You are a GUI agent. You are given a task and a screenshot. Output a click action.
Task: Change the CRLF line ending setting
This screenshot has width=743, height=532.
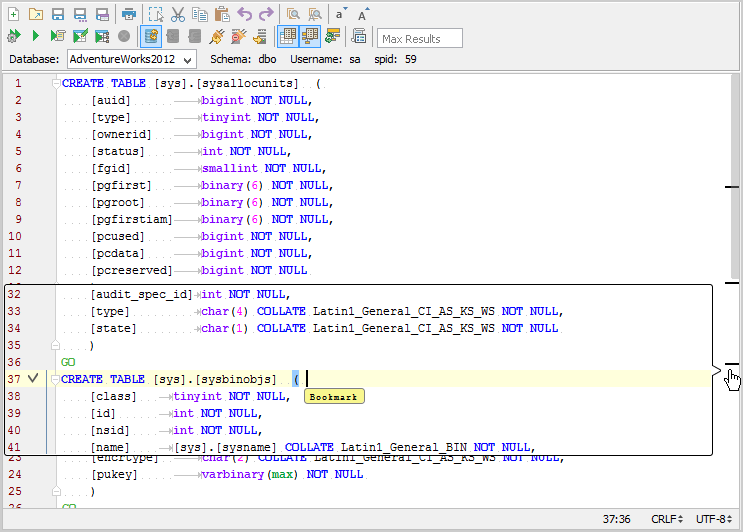coord(667,519)
